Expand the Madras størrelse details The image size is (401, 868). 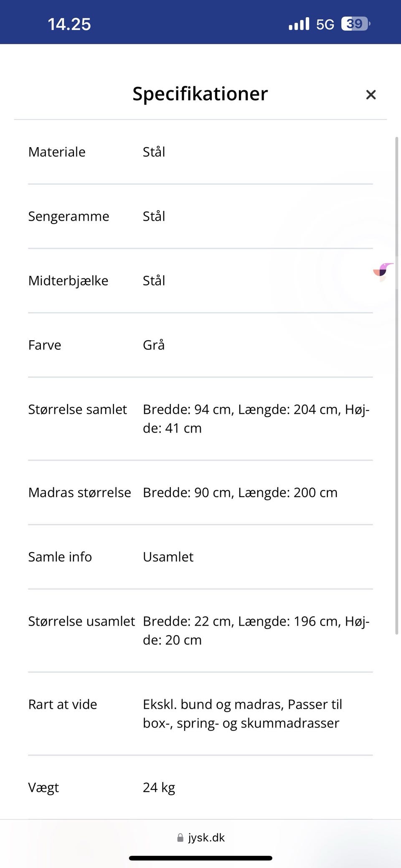[x=200, y=493]
